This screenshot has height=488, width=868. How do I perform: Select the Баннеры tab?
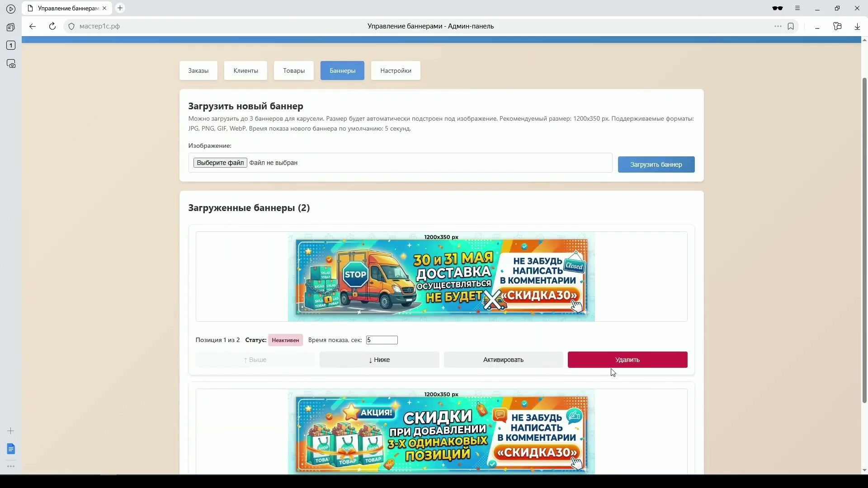(x=342, y=70)
